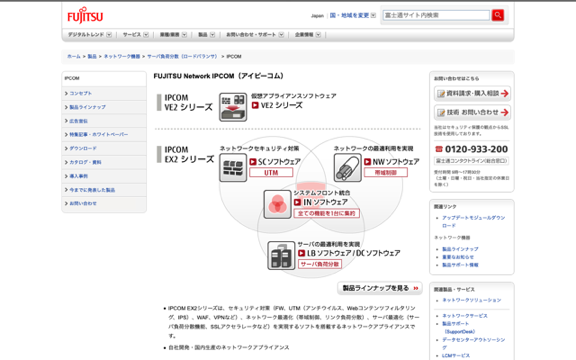Open the NW ソフトウェア link
The image size is (576, 360).
[x=392, y=162]
